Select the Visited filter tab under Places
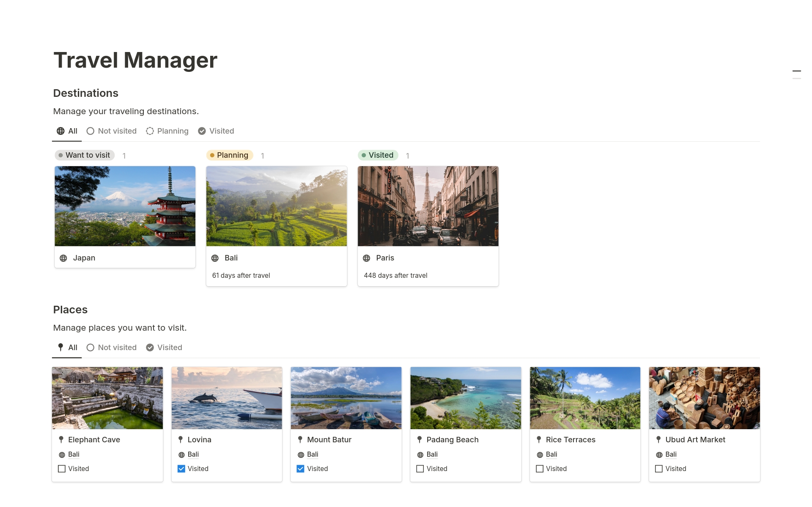Viewport: 812px width, 507px height. click(164, 347)
